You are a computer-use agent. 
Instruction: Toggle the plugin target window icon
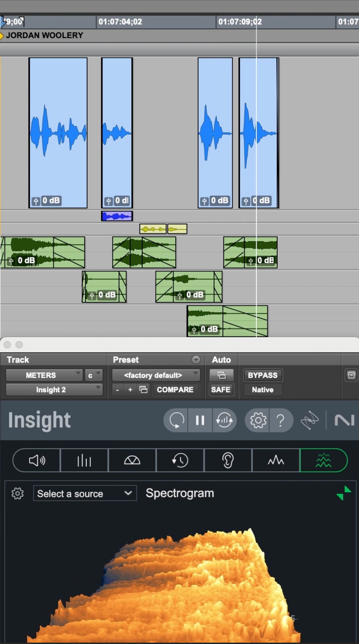pyautogui.click(x=351, y=375)
